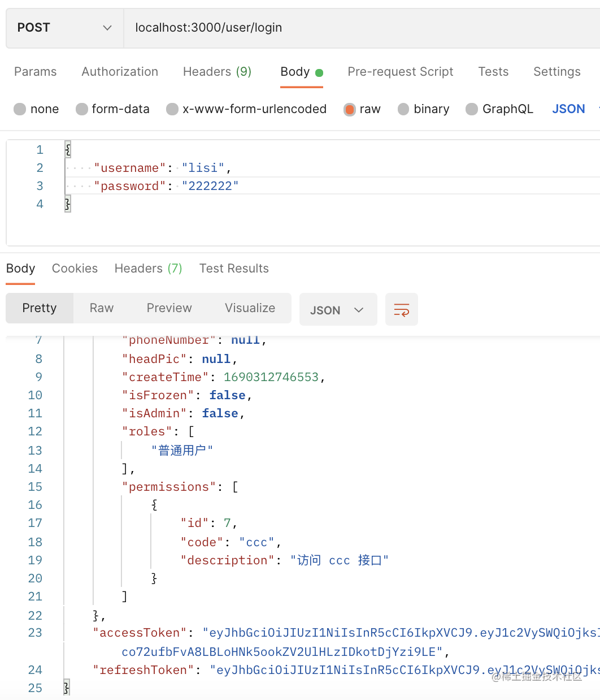Screen dimensions: 600x700
Task: Open the request Headers (9) tab
Action: (x=217, y=72)
